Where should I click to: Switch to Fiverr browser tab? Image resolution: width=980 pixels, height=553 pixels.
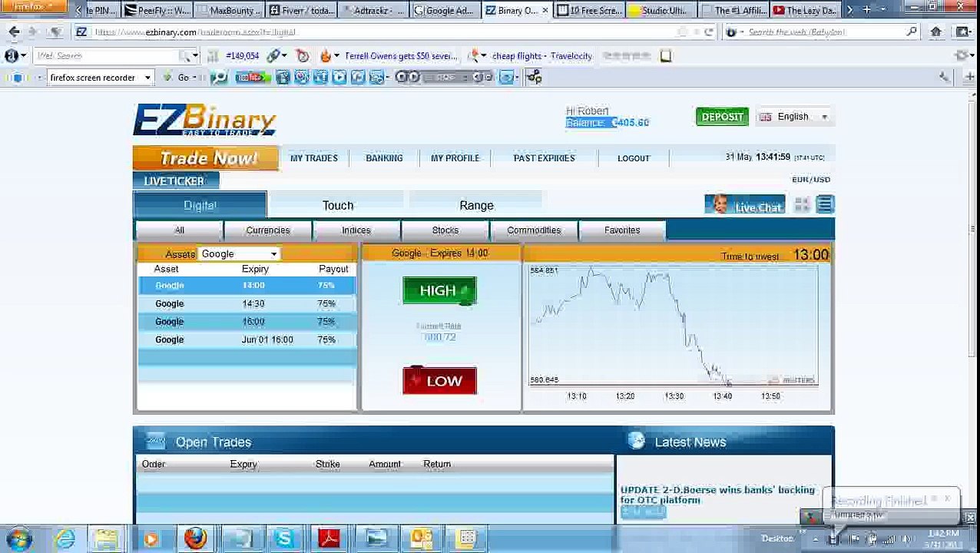[x=301, y=10]
